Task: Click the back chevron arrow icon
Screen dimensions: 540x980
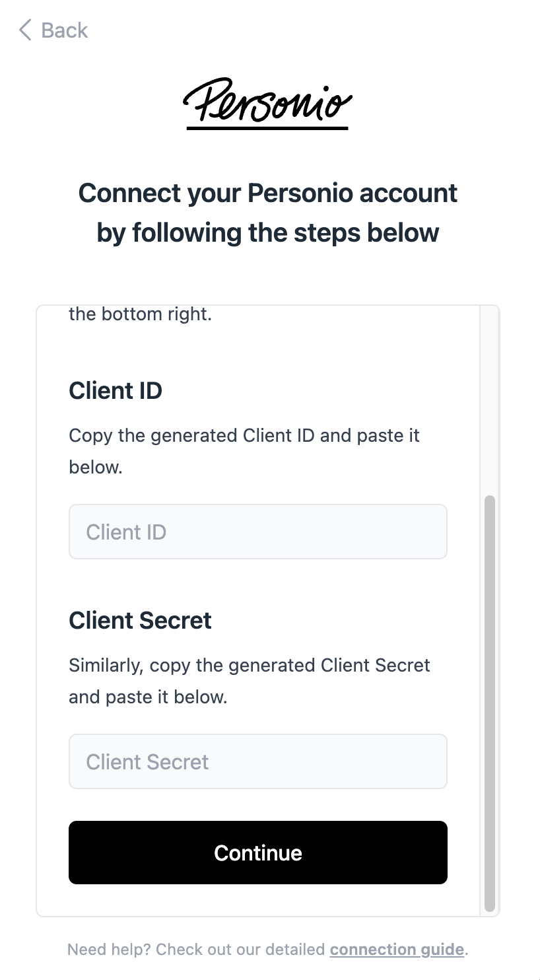Action: pyautogui.click(x=25, y=30)
